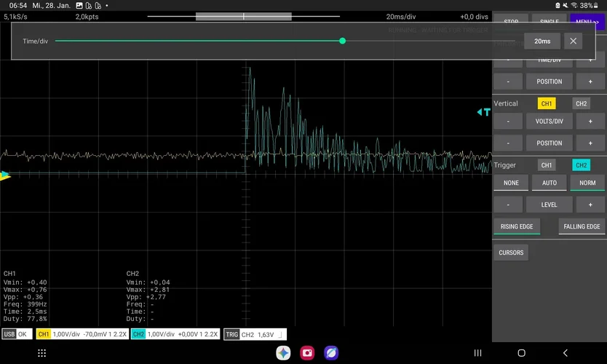Lower trigger LEVEL with minus
Image resolution: width=607 pixels, height=364 pixels.
coord(508,205)
